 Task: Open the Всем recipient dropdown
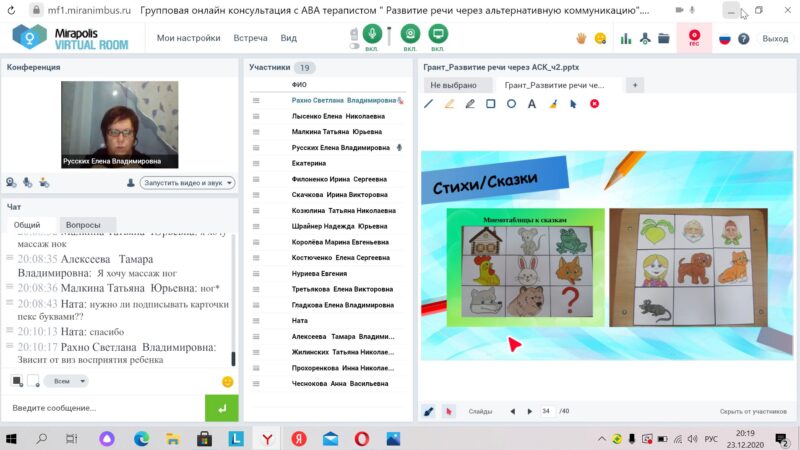[66, 381]
